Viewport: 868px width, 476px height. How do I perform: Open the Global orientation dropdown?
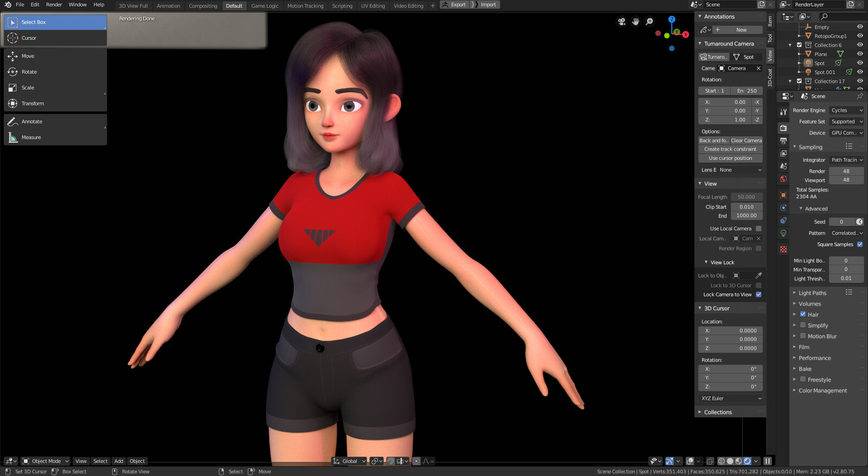349,461
